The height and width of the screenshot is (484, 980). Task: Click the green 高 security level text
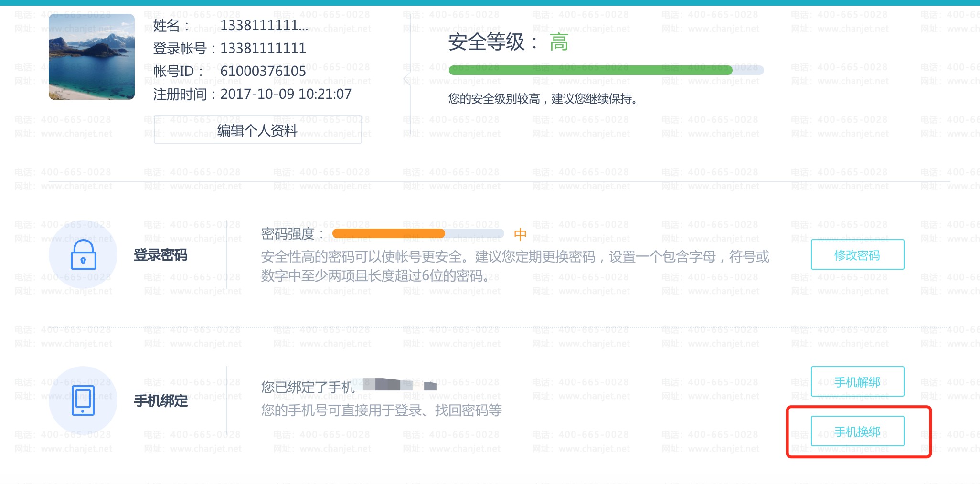pos(559,42)
